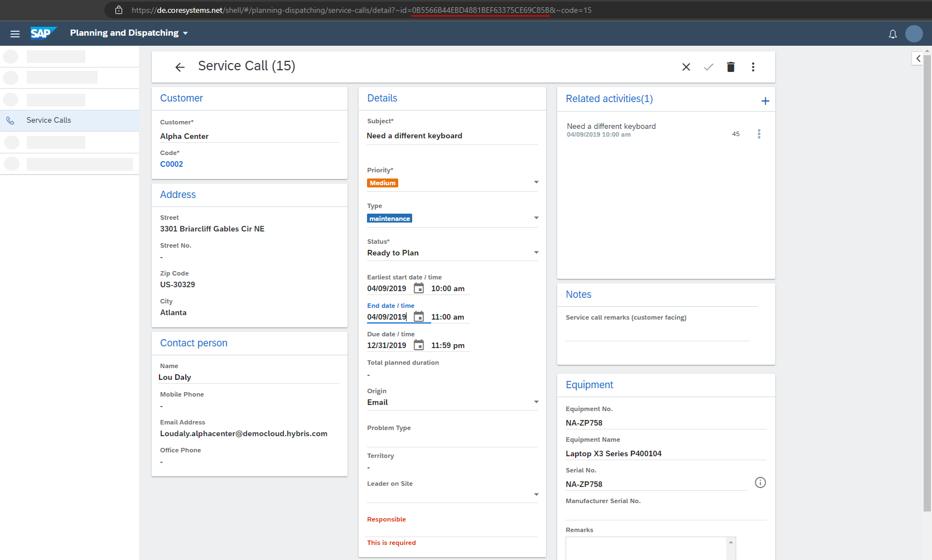Open options for the keyboard activity

[x=759, y=134]
